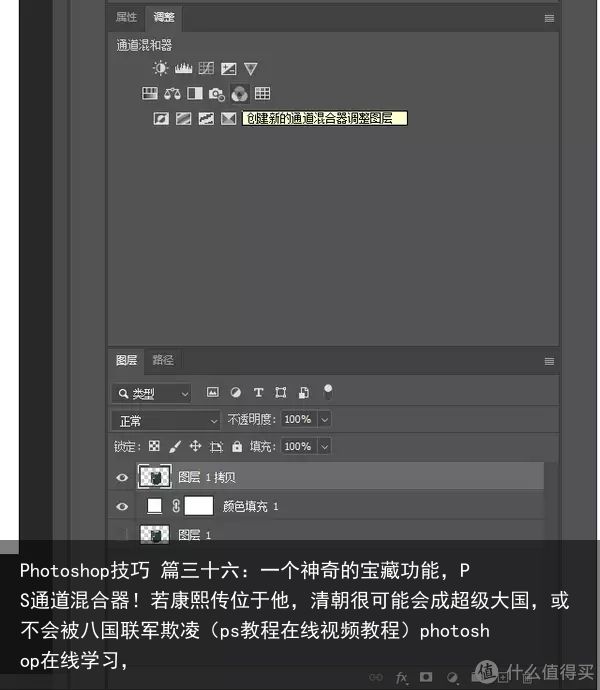Image resolution: width=600 pixels, height=690 pixels.
Task: Click the Channel Mixer adjustment icon
Action: tap(239, 93)
